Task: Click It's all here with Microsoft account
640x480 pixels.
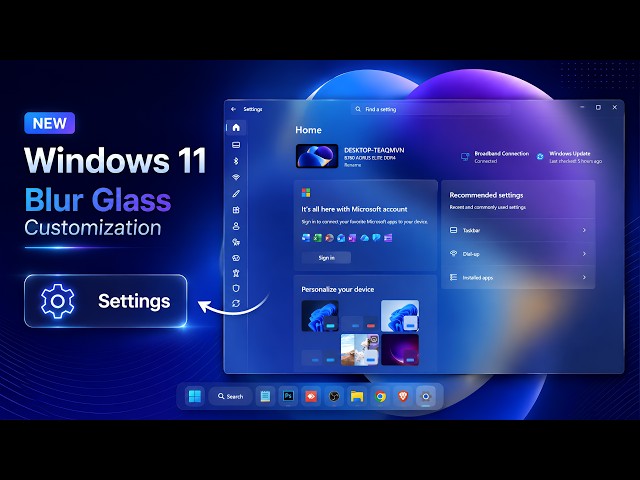Action: coord(354,209)
